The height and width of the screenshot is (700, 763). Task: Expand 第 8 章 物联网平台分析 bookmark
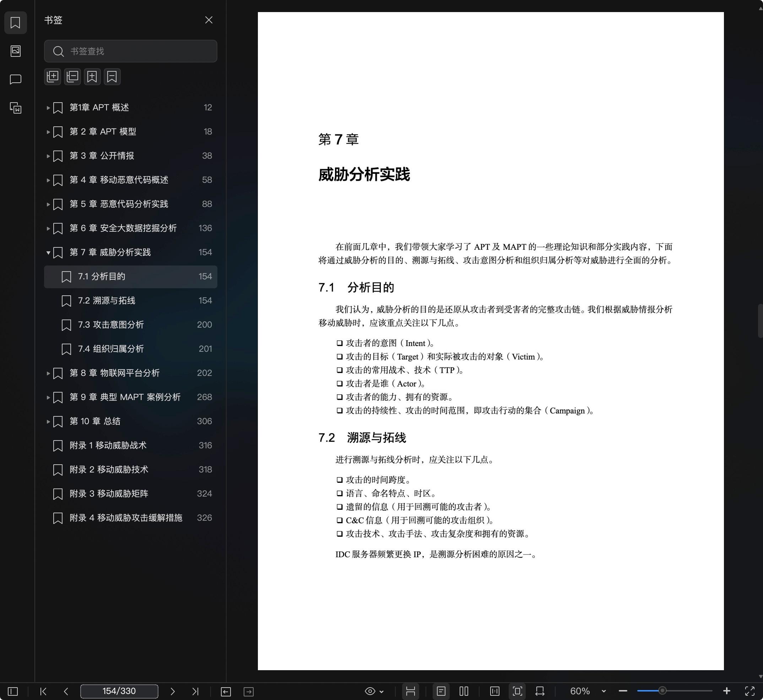point(48,373)
